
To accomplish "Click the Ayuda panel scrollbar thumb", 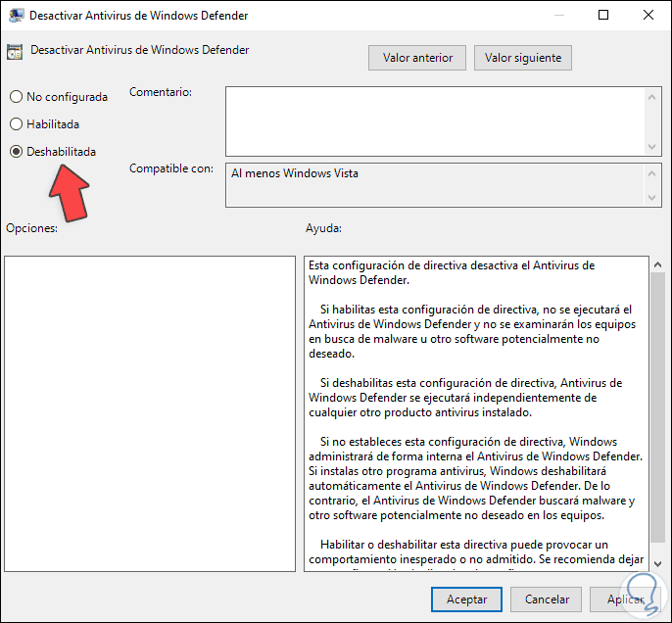I will [x=657, y=407].
